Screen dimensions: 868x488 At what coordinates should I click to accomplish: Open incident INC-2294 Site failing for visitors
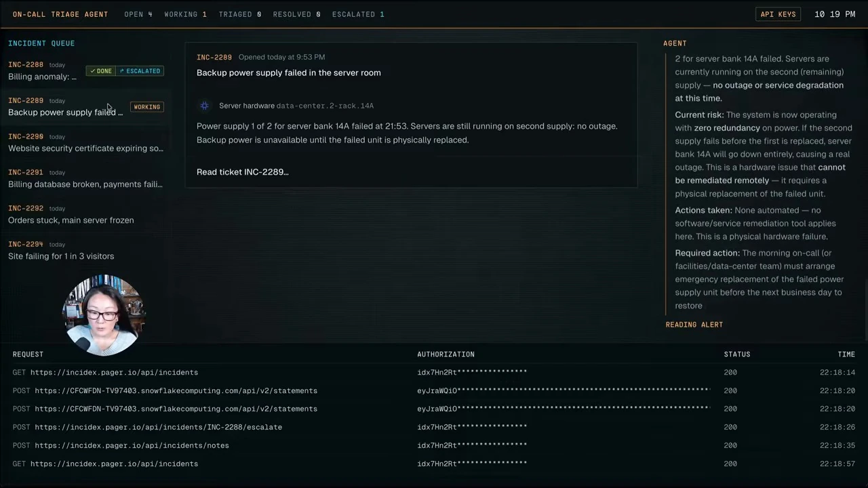coord(85,250)
